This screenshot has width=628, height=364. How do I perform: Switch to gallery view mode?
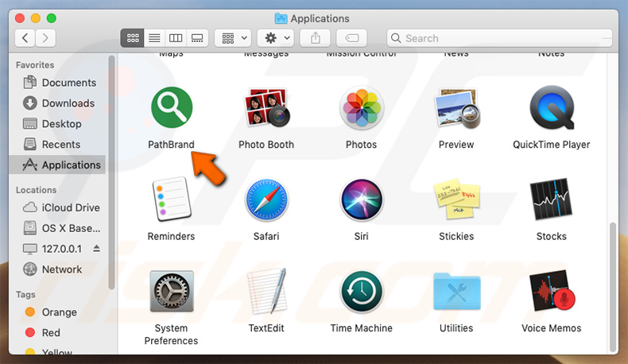click(197, 38)
